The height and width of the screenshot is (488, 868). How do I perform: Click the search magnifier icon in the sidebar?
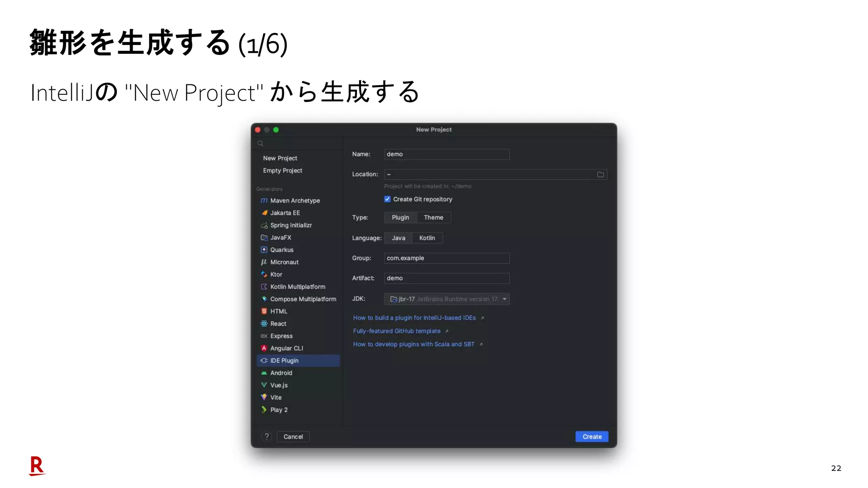click(x=261, y=144)
